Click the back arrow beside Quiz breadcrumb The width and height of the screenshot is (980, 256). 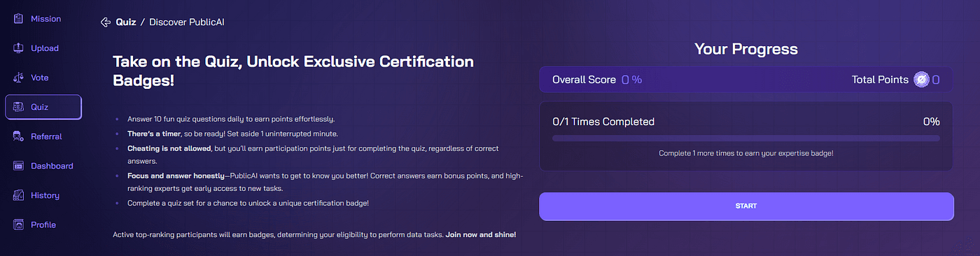[106, 22]
